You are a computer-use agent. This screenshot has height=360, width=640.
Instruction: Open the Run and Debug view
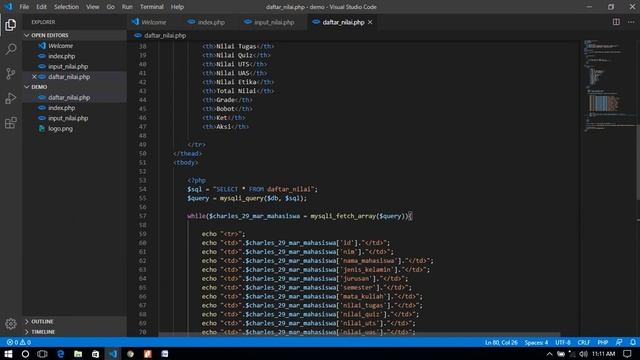coord(11,98)
